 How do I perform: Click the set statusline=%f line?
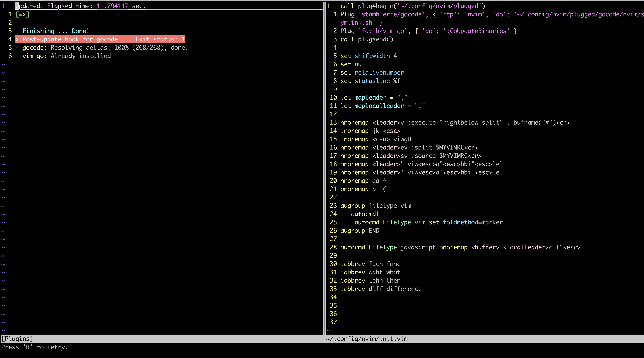[370, 81]
